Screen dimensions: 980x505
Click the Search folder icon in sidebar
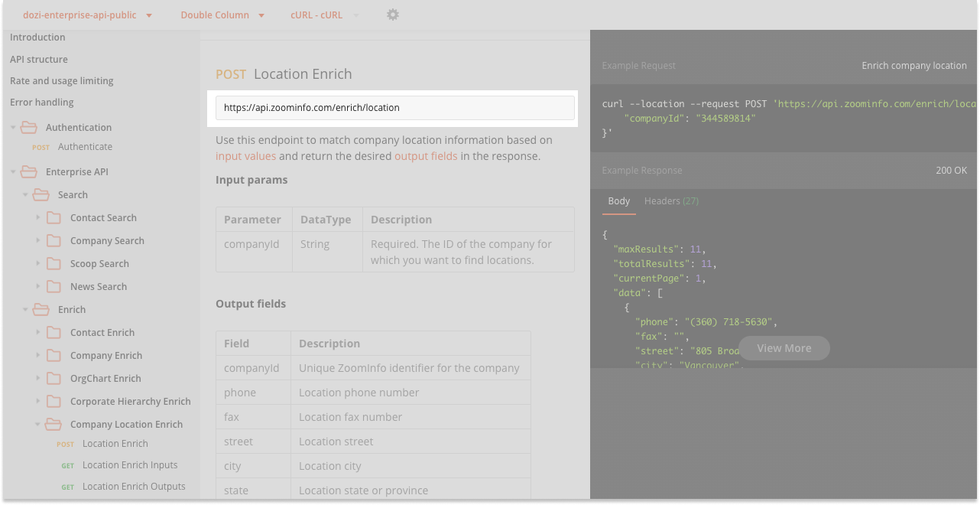point(41,194)
